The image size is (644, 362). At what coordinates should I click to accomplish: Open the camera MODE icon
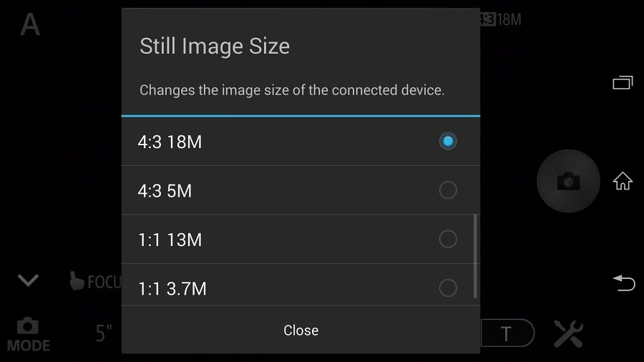tap(29, 335)
